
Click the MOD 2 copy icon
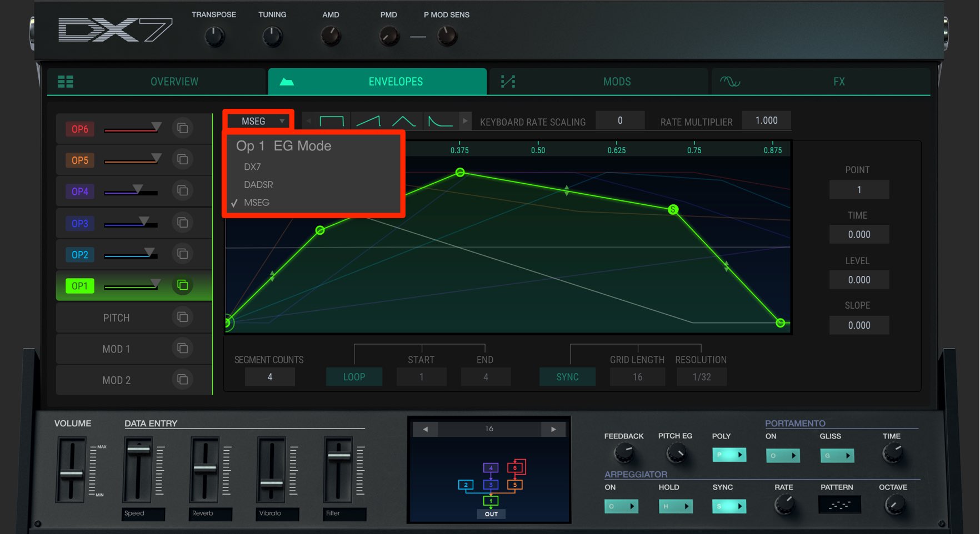point(182,380)
